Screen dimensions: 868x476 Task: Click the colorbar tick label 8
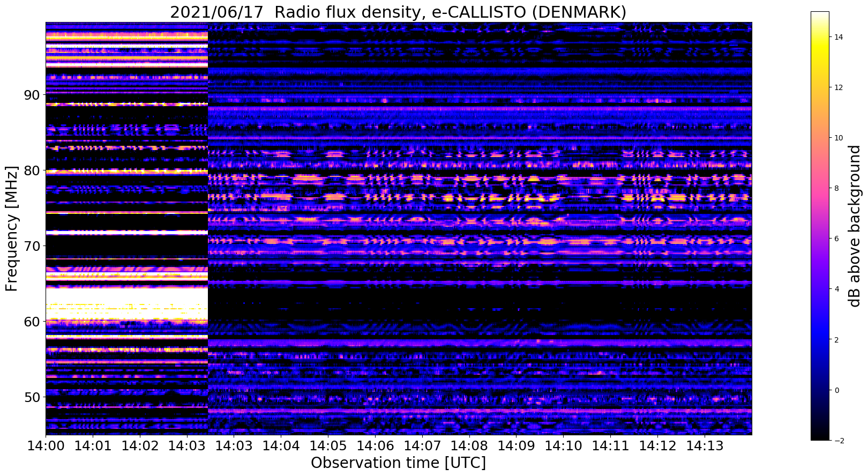pyautogui.click(x=836, y=188)
